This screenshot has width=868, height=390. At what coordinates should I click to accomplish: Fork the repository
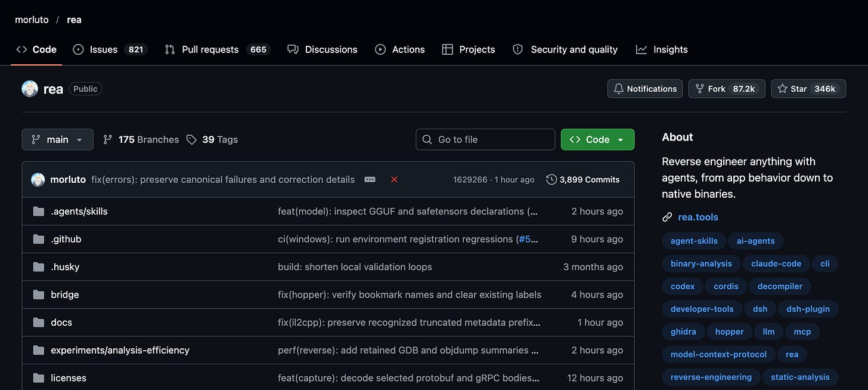click(727, 89)
